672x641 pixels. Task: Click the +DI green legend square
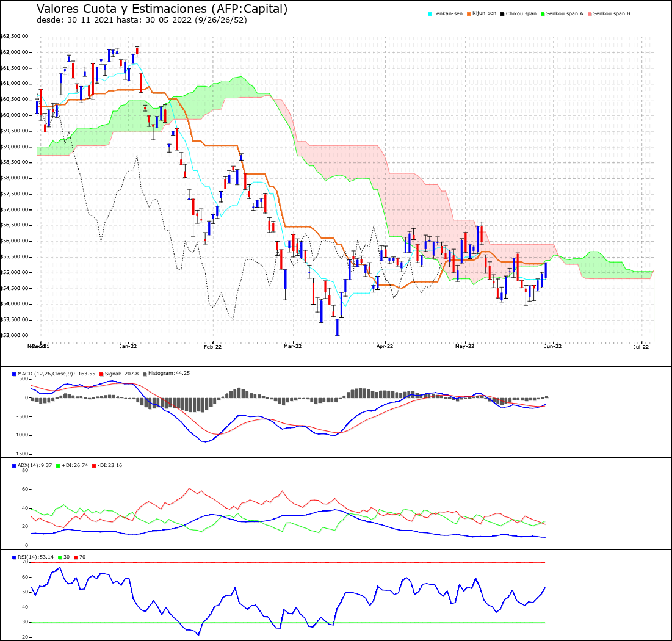click(58, 466)
